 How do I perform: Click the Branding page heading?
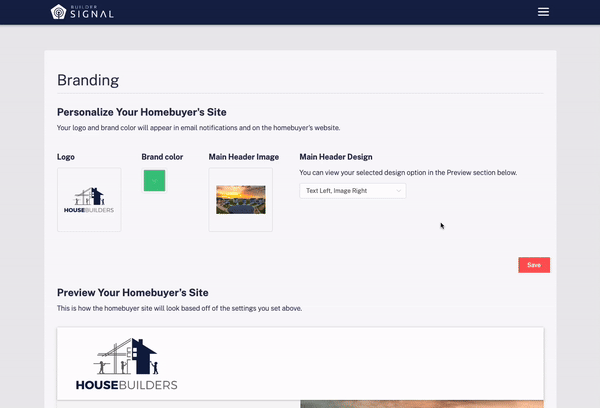[88, 80]
